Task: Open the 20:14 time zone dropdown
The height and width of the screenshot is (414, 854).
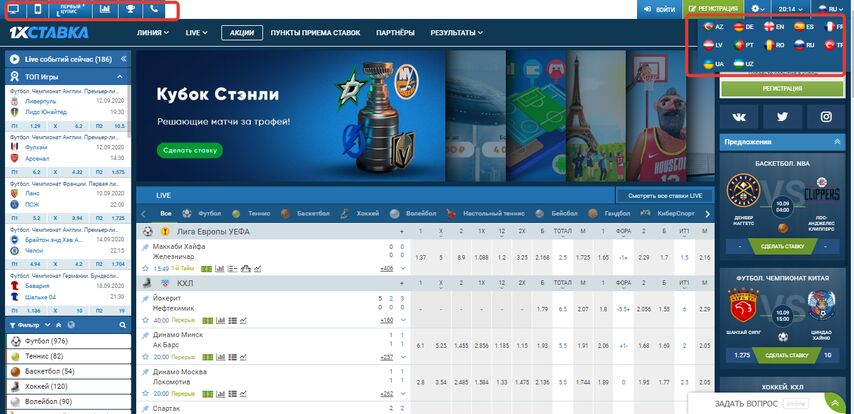Action: 790,9
